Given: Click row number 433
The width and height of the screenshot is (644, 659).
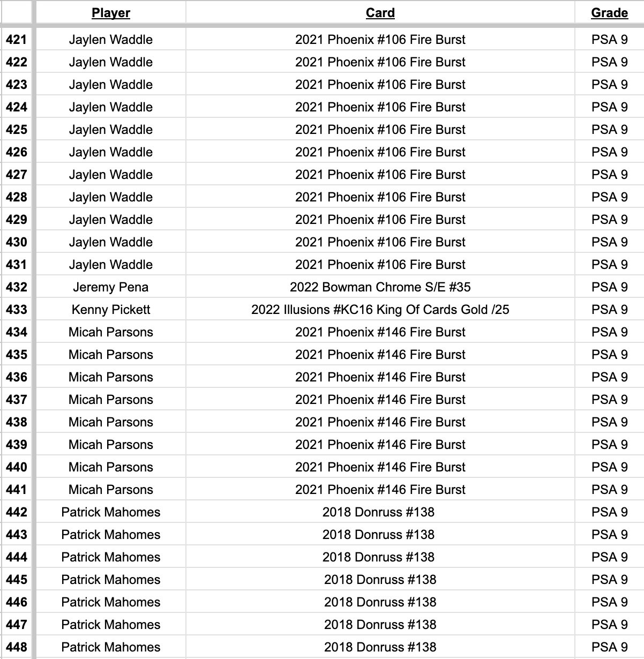Looking at the screenshot, I should [17, 310].
